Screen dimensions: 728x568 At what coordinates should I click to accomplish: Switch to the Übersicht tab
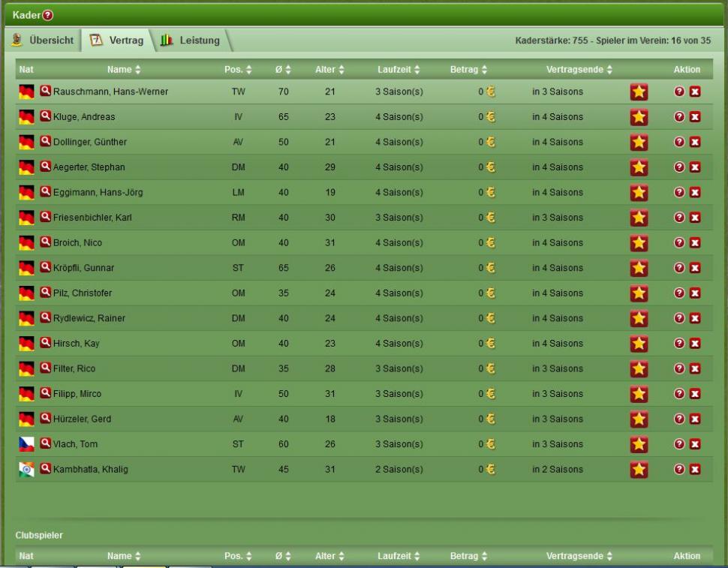(x=44, y=41)
